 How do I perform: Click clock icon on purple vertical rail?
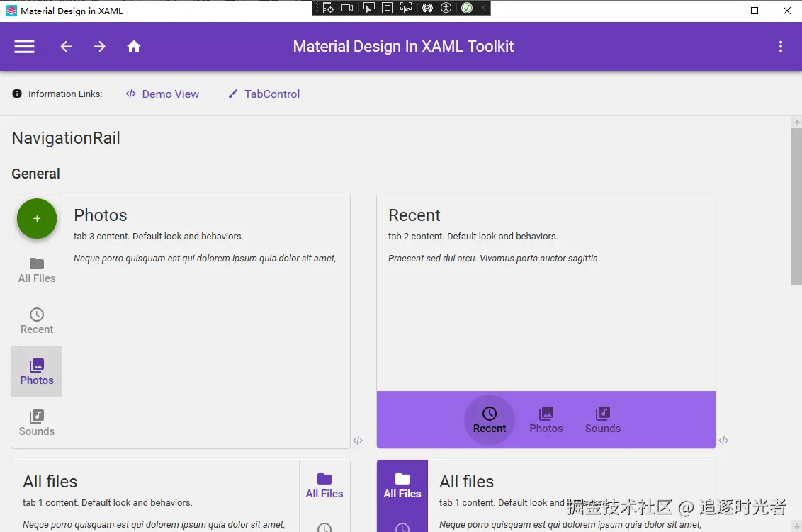coord(402,528)
